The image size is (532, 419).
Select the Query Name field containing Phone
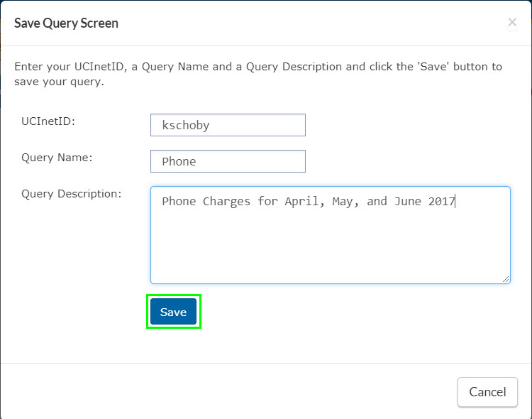tap(228, 161)
